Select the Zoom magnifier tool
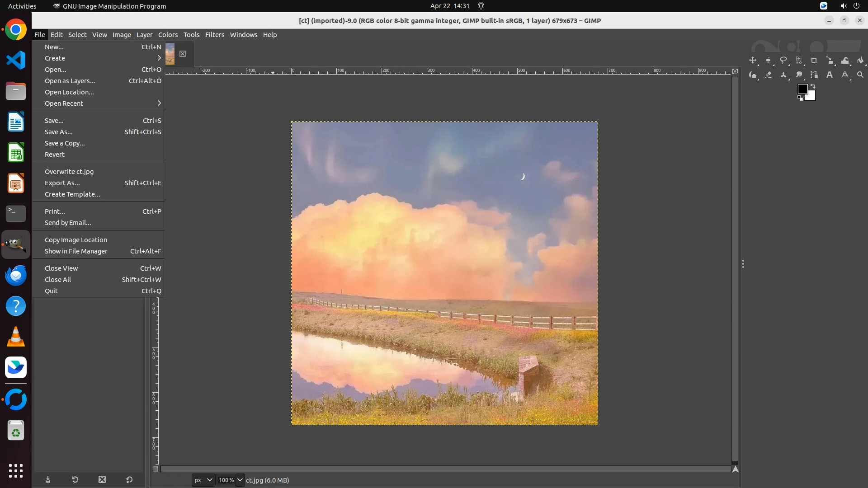 pyautogui.click(x=860, y=75)
